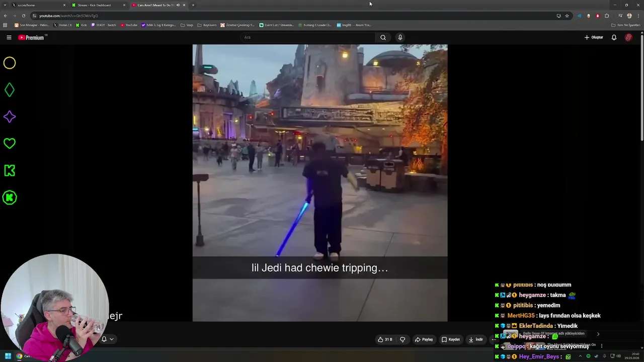Save the video with Kaydet
Viewport: 644px width, 362px height.
click(450, 339)
